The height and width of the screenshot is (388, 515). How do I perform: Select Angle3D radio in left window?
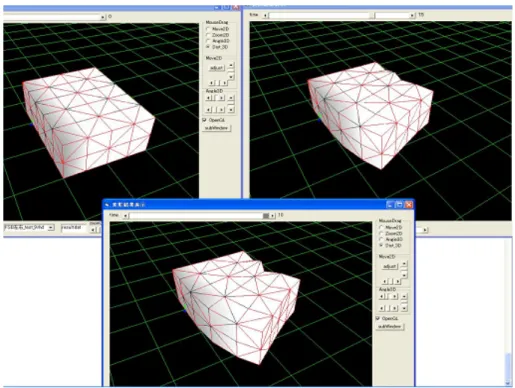point(208,41)
